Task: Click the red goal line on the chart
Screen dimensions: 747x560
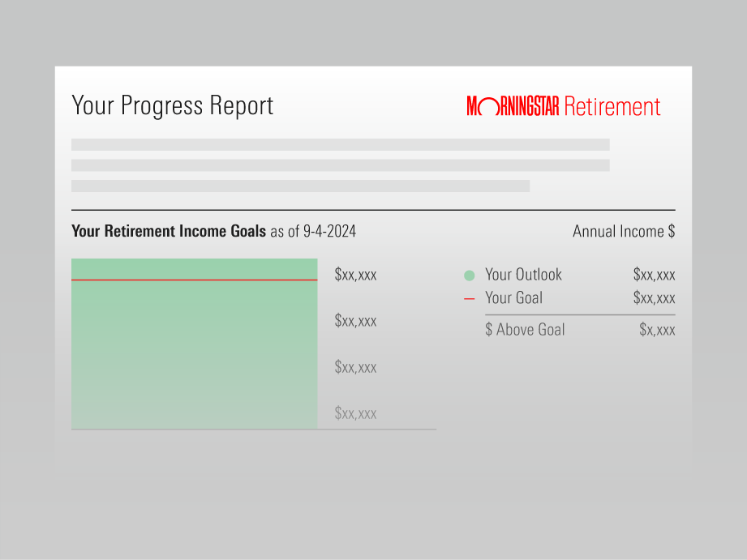Action: tap(194, 280)
